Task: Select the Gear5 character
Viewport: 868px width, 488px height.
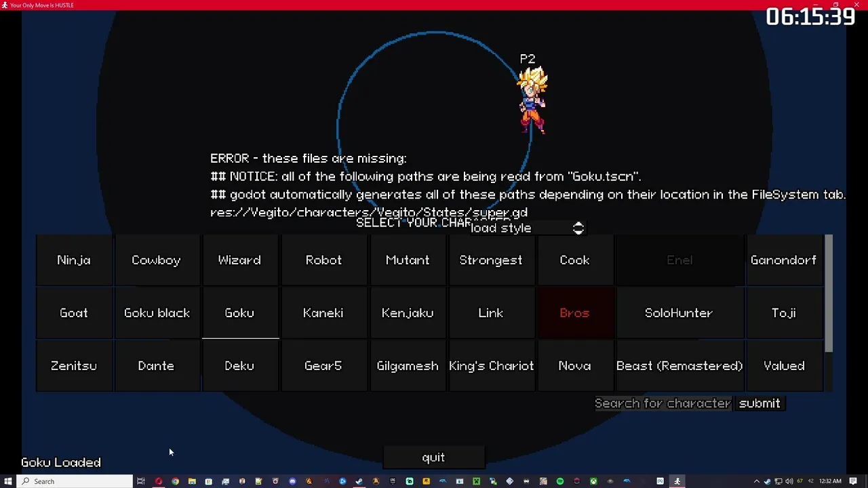Action: click(323, 366)
